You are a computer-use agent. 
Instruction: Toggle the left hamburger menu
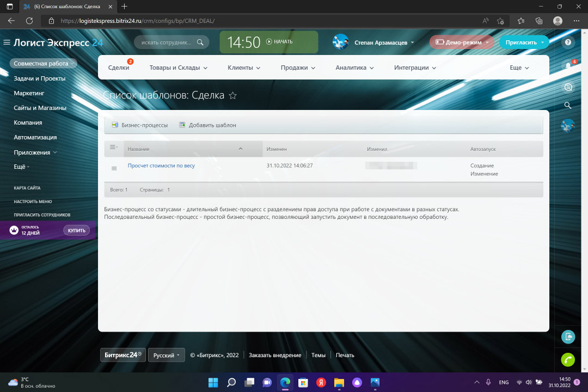click(7, 42)
